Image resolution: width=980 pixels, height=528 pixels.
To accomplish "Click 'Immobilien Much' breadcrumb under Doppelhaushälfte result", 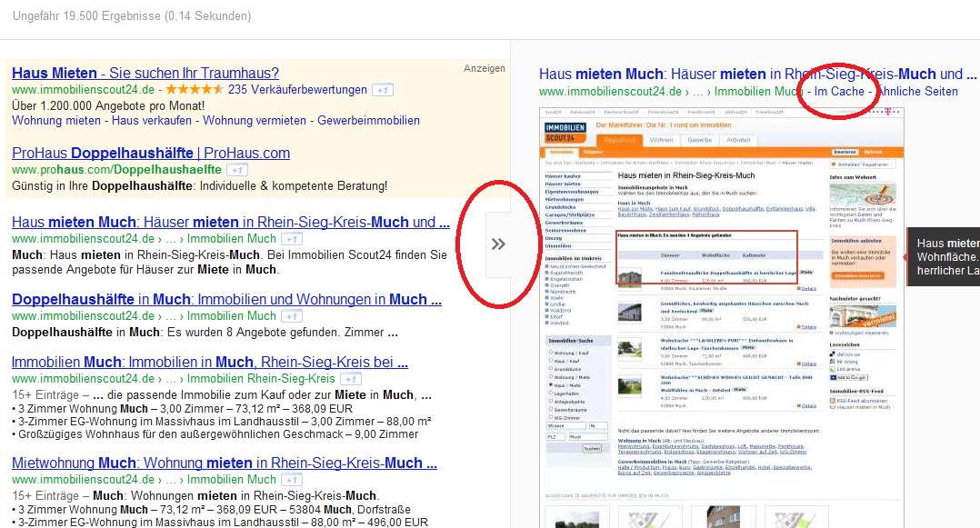I will click(x=231, y=316).
